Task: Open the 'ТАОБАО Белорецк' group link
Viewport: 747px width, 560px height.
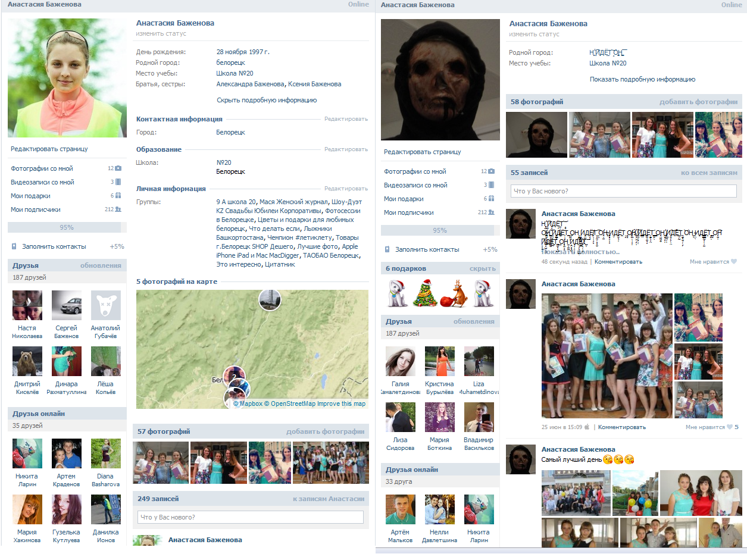Action: click(331, 255)
